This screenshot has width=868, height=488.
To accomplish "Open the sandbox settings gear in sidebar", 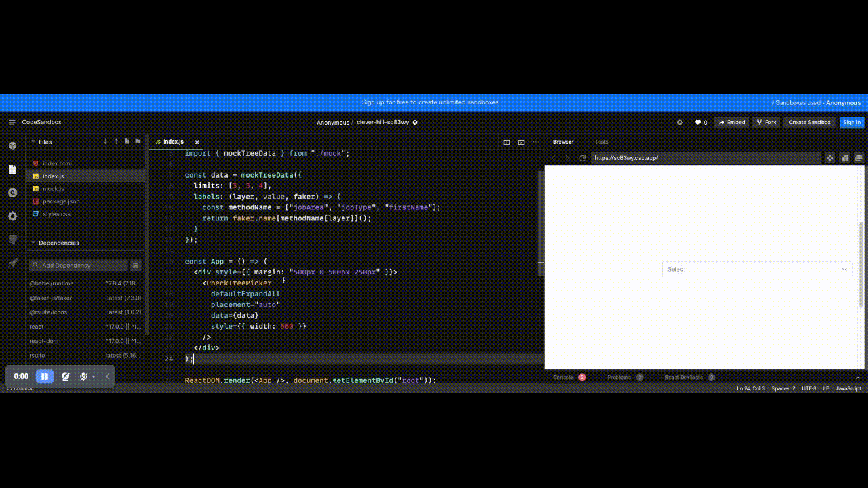I will coord(11,216).
